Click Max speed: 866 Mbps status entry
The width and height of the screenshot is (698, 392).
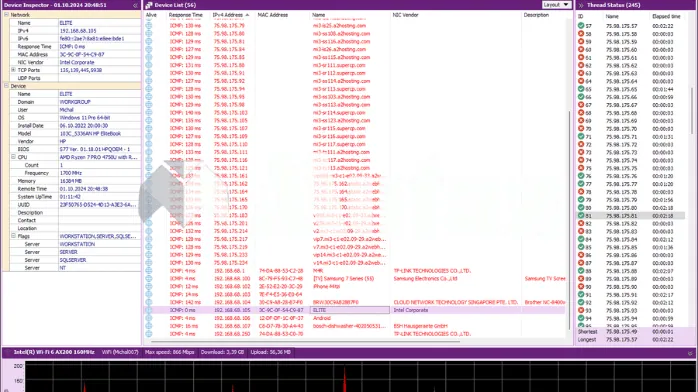[x=170, y=352]
